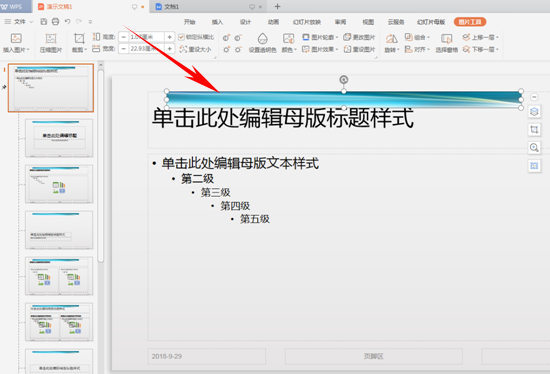Click the increase brightness icon
The height and width of the screenshot is (374, 550).
[226, 49]
